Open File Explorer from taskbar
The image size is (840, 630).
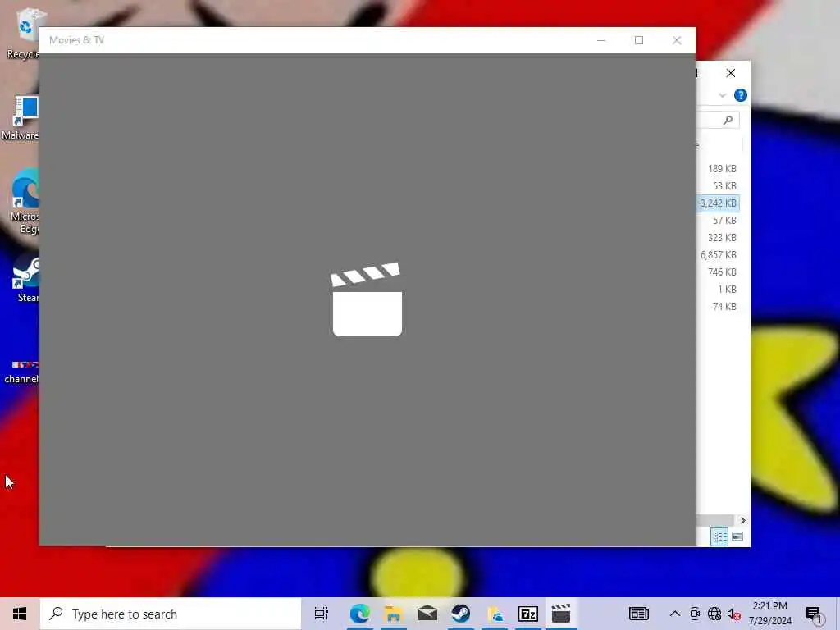[393, 614]
